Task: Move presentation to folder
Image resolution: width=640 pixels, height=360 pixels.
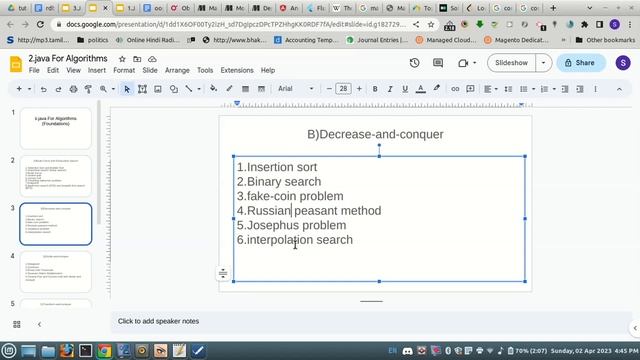Action: pyautogui.click(x=137, y=59)
